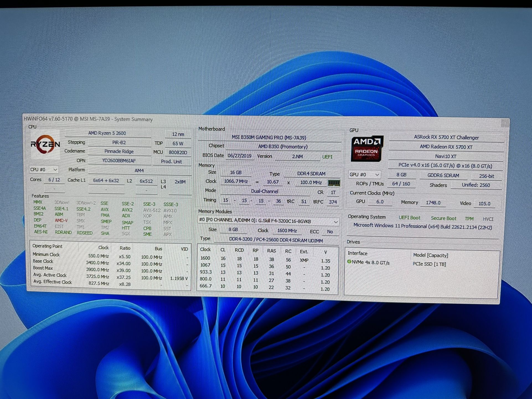Click the command rate 1T value
Image resolution: width=532 pixels, height=399 pixels.
pyautogui.click(x=333, y=193)
